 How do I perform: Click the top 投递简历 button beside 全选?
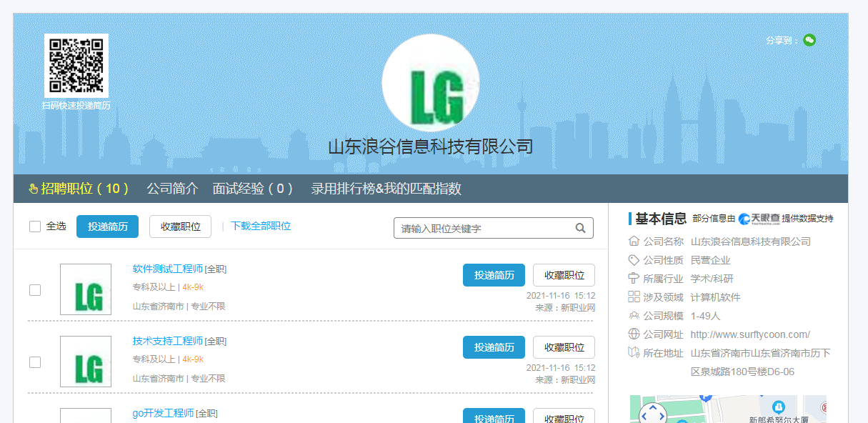(x=107, y=227)
